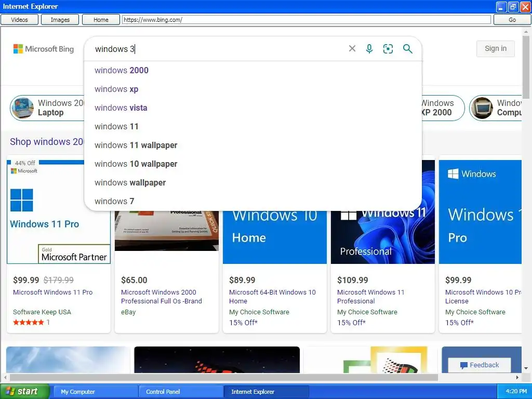Viewport: 532px width, 399px height.
Task: Click the Go button
Action: pos(512,20)
